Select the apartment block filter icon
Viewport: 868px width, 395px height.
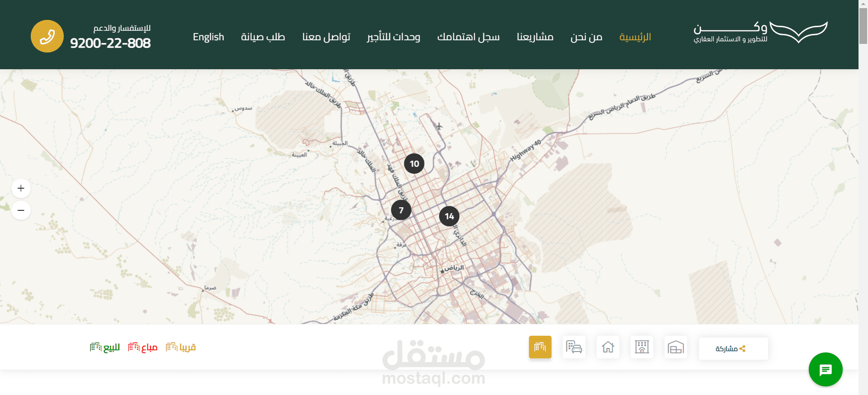pyautogui.click(x=642, y=347)
